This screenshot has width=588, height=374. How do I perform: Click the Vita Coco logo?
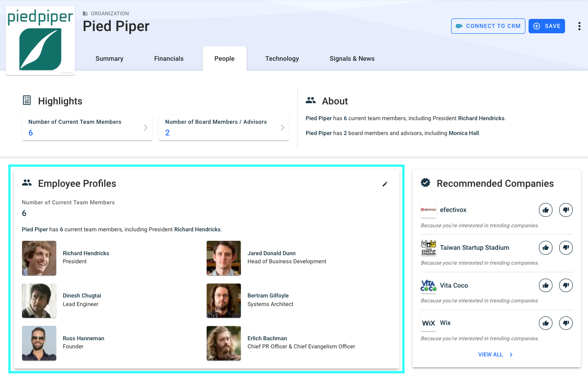tap(429, 285)
